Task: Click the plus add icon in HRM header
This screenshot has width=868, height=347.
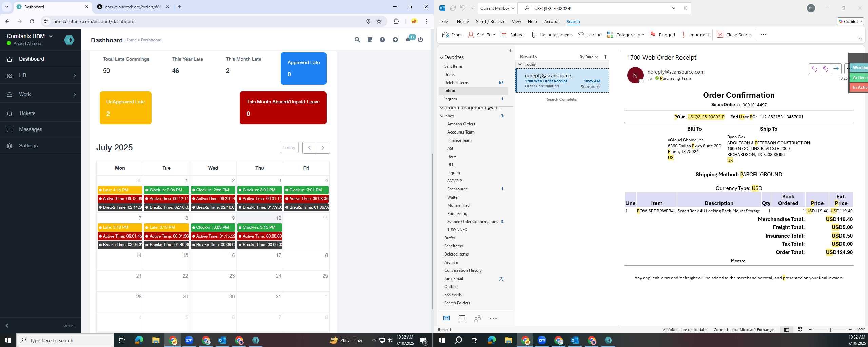Action: click(x=395, y=40)
